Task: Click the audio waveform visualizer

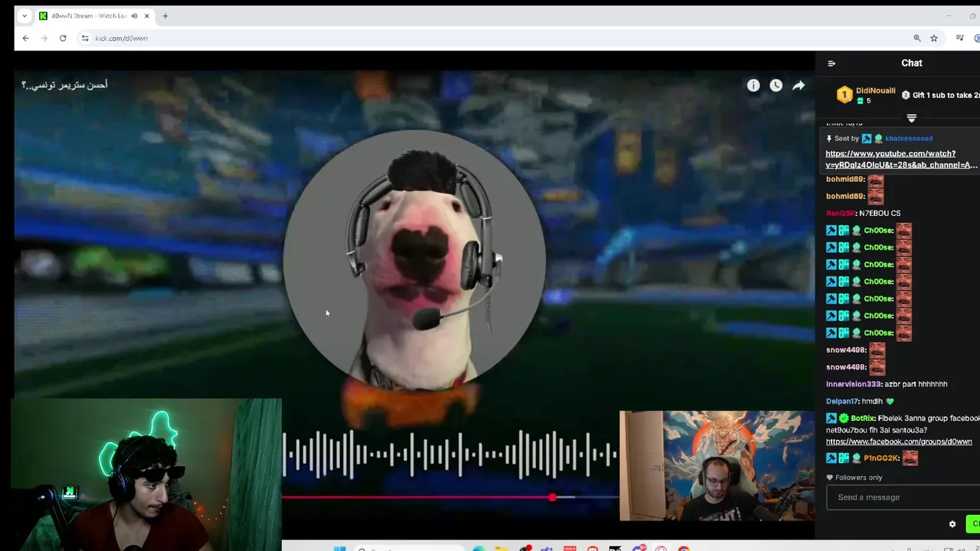Action: [450, 454]
